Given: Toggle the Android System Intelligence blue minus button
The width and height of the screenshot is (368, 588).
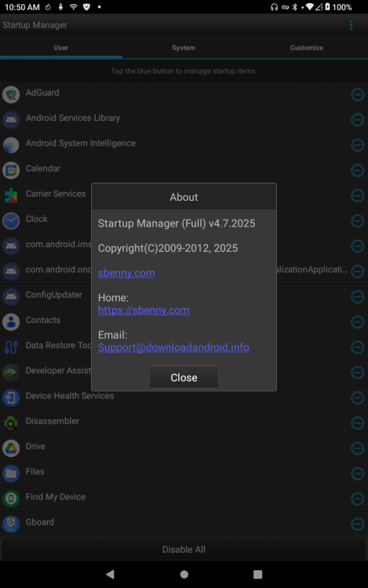Looking at the screenshot, I should coord(358,145).
